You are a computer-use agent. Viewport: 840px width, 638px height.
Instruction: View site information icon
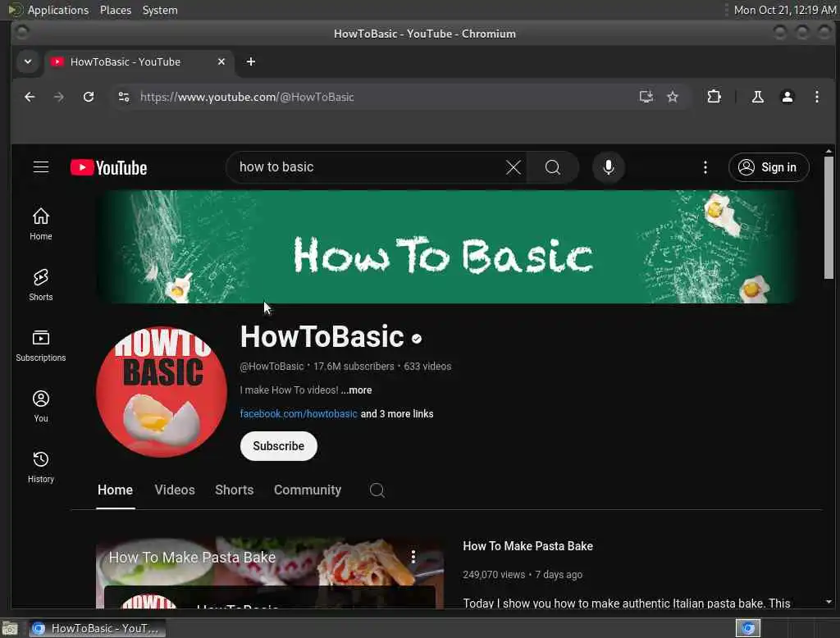pos(124,97)
